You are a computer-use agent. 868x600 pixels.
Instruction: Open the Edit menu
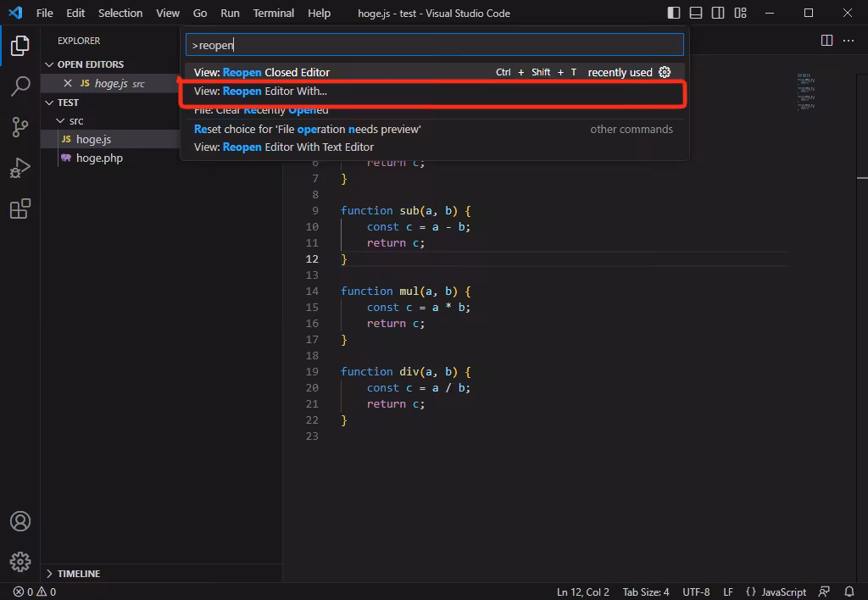pyautogui.click(x=75, y=13)
